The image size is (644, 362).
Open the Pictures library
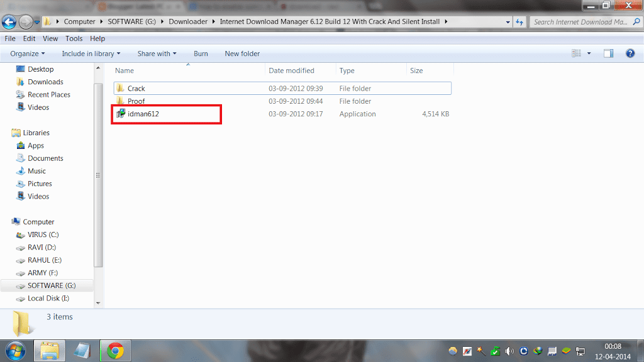pos(40,184)
